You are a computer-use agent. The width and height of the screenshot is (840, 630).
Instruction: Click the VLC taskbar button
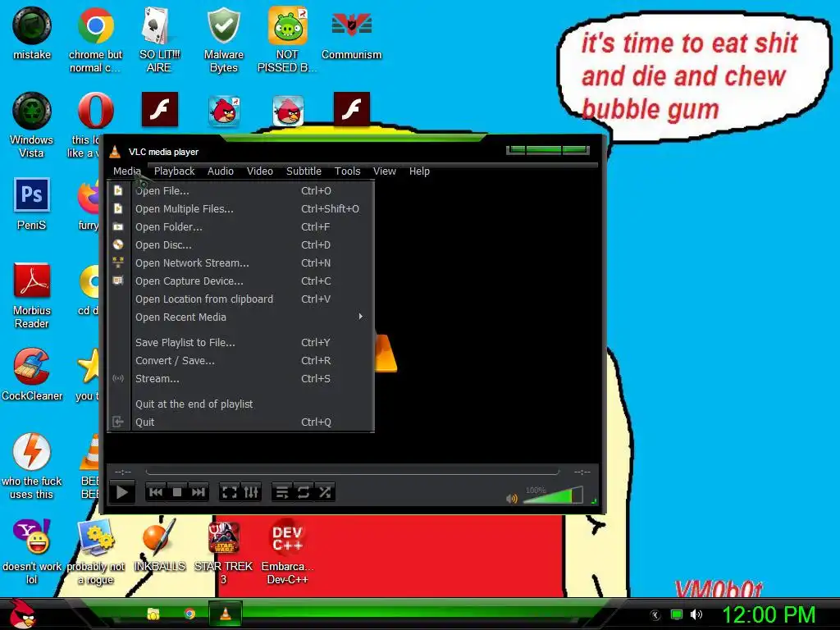(226, 614)
